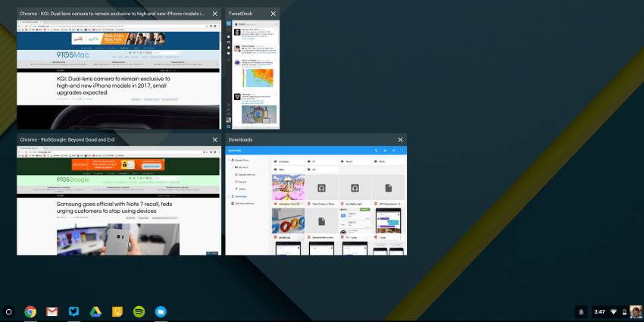Open the Files app shelf icon
Viewport: 644px width, 322px height.
pyautogui.click(x=161, y=312)
